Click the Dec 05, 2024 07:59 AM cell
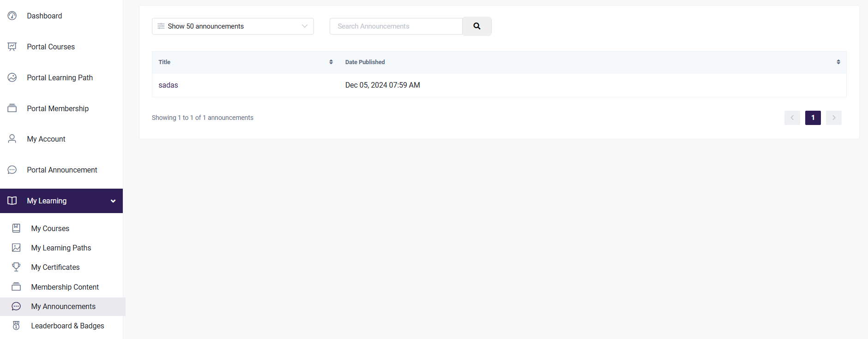This screenshot has height=339, width=868. (383, 85)
